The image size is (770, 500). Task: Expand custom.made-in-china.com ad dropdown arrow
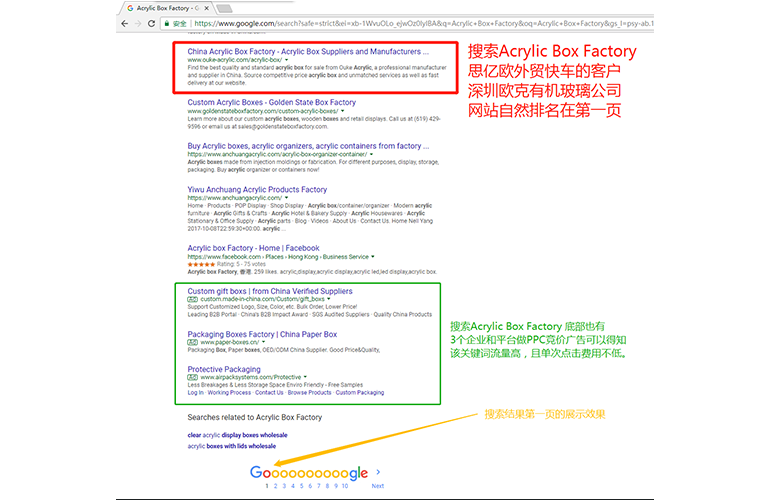[329, 299]
